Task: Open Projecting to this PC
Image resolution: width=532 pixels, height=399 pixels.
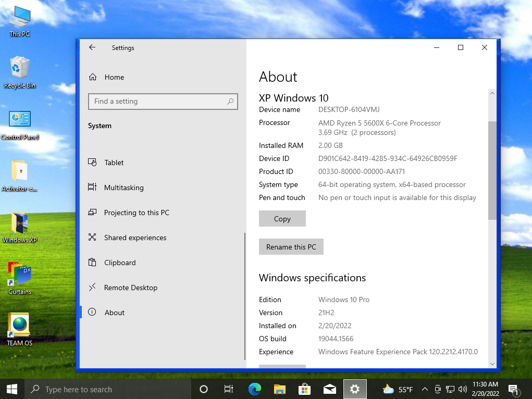Action: (x=136, y=213)
